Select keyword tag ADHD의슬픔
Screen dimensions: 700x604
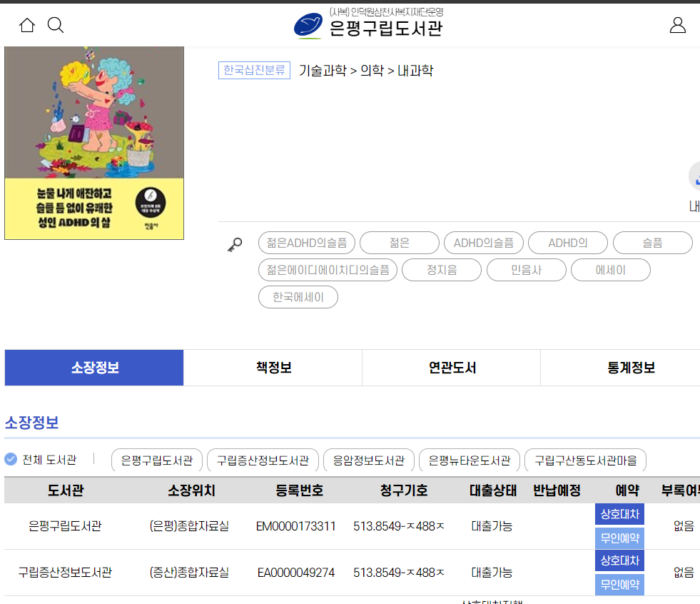coord(484,243)
